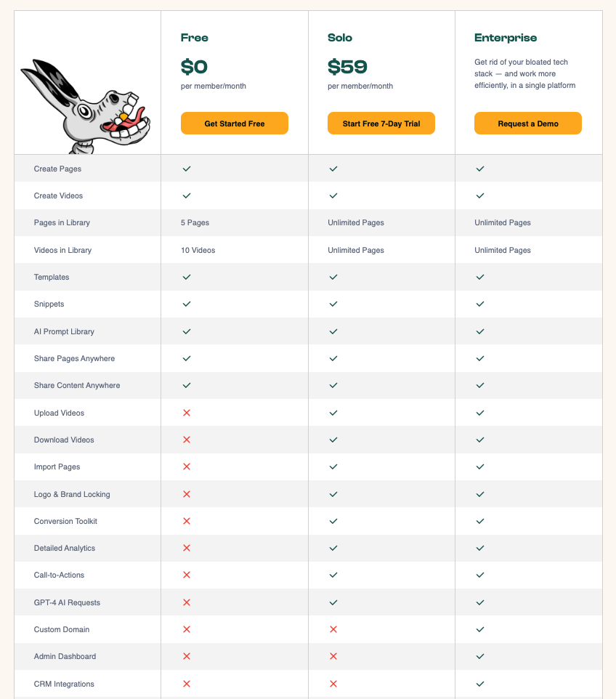Image resolution: width=616 pixels, height=699 pixels.
Task: Click the Solo plan Create Videos checkmark
Action: click(333, 195)
